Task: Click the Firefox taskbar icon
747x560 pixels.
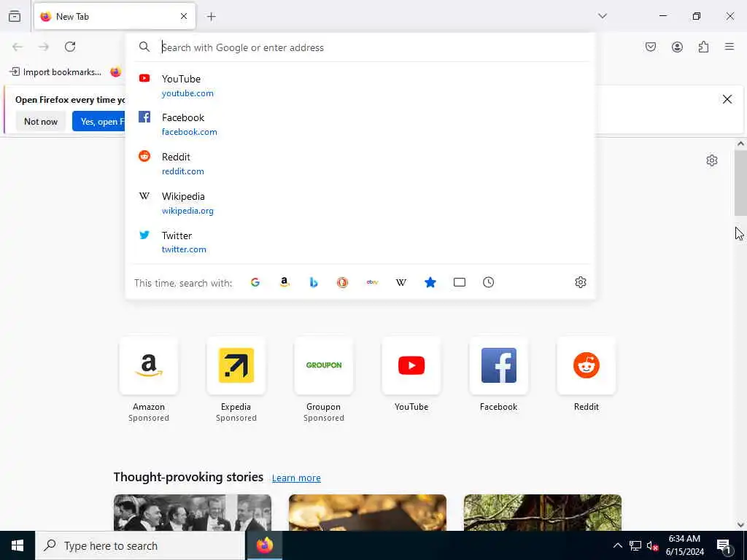Action: click(x=265, y=545)
